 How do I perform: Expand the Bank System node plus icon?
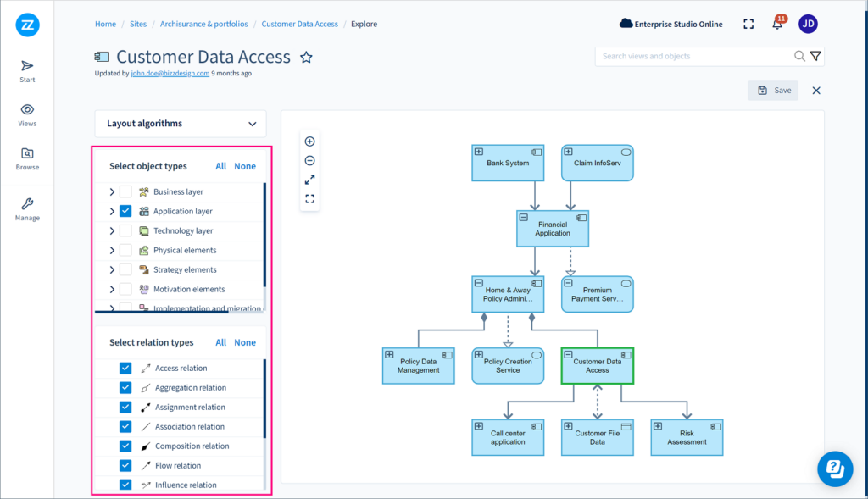479,152
